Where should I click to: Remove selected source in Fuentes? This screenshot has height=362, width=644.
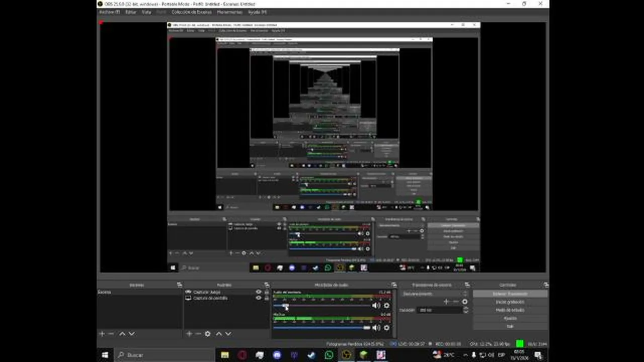(x=198, y=333)
